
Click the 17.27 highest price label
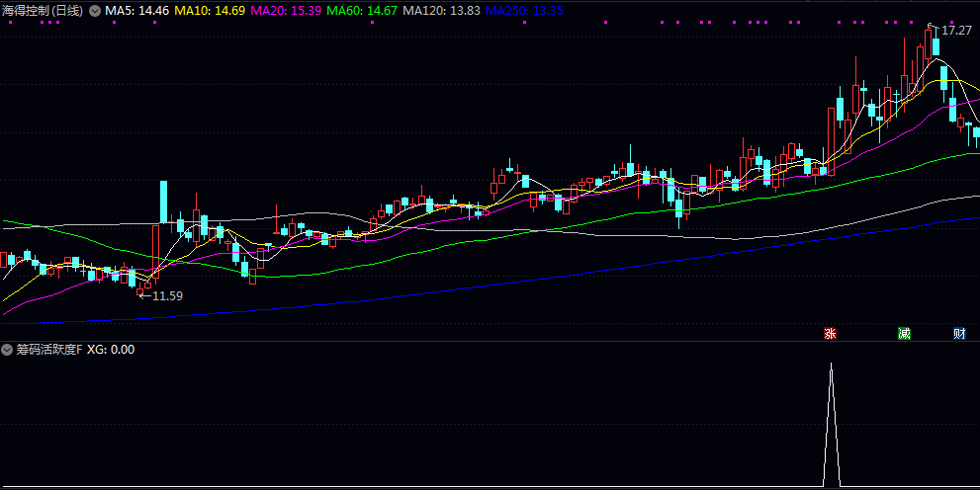[955, 31]
